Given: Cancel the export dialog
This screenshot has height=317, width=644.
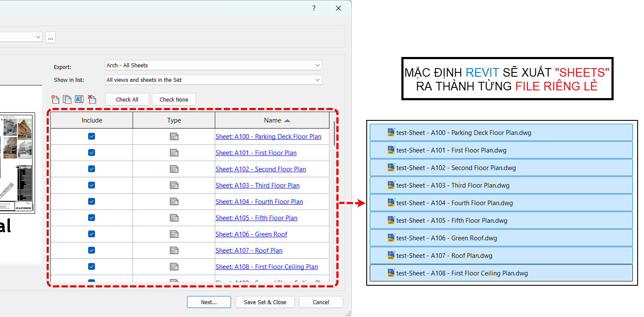Looking at the screenshot, I should tap(321, 302).
